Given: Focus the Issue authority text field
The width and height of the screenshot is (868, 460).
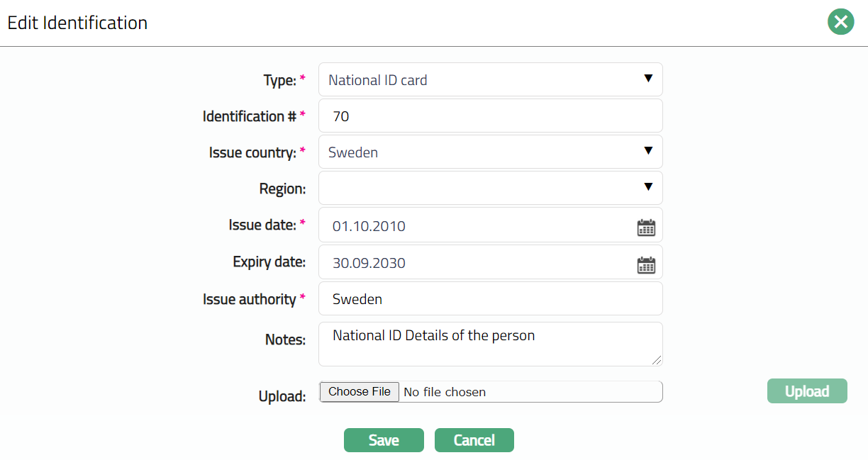Looking at the screenshot, I should tap(489, 299).
